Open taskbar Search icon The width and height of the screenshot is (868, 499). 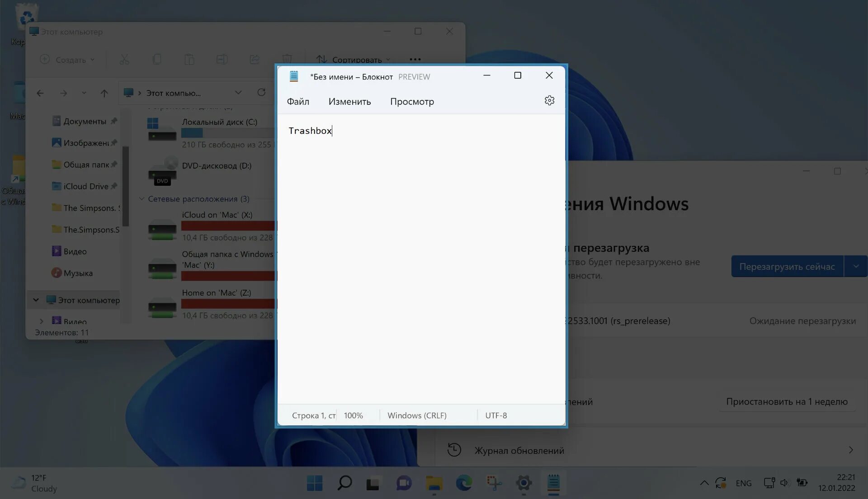[344, 483]
